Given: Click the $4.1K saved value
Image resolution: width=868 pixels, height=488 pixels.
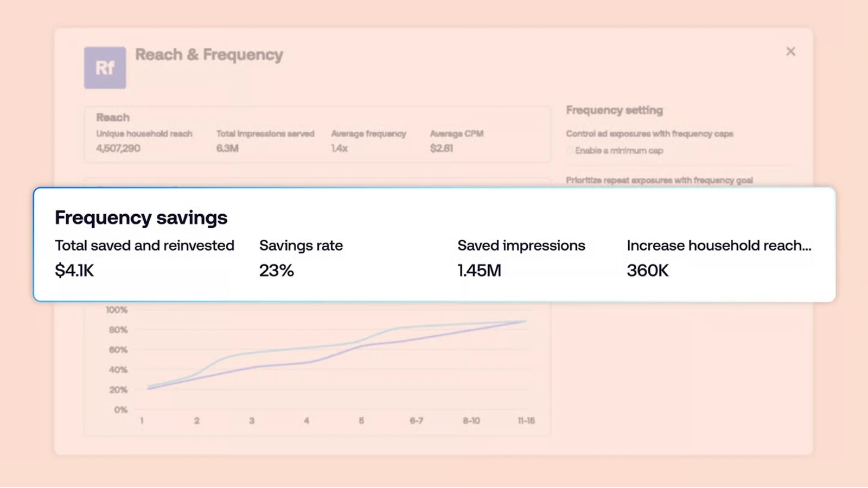Looking at the screenshot, I should pos(74,271).
